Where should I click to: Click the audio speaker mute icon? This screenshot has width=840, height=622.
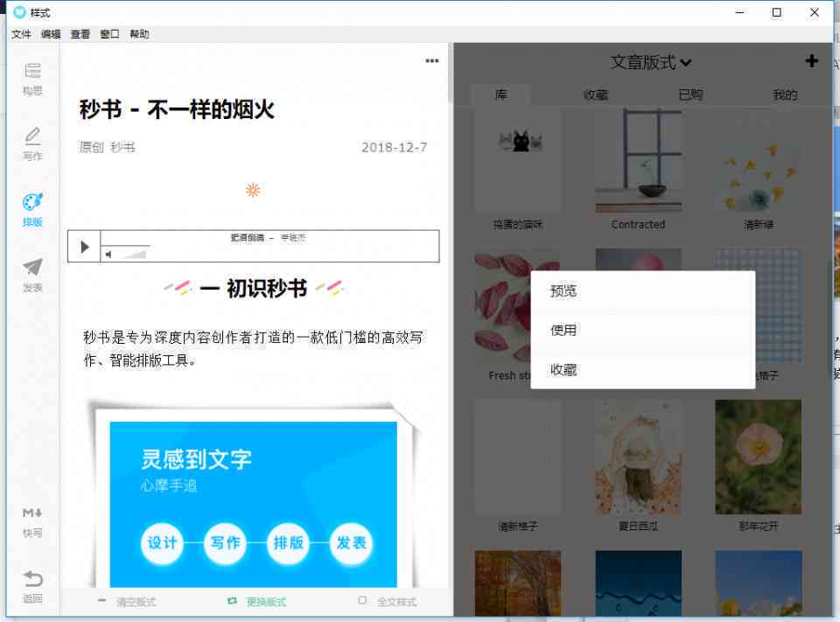[108, 255]
